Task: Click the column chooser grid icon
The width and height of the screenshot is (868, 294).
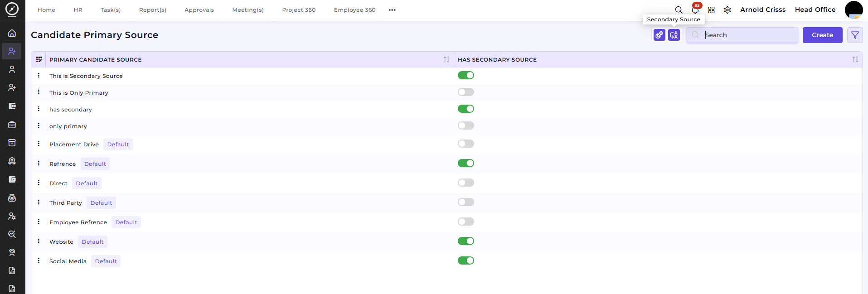Action: (x=39, y=59)
